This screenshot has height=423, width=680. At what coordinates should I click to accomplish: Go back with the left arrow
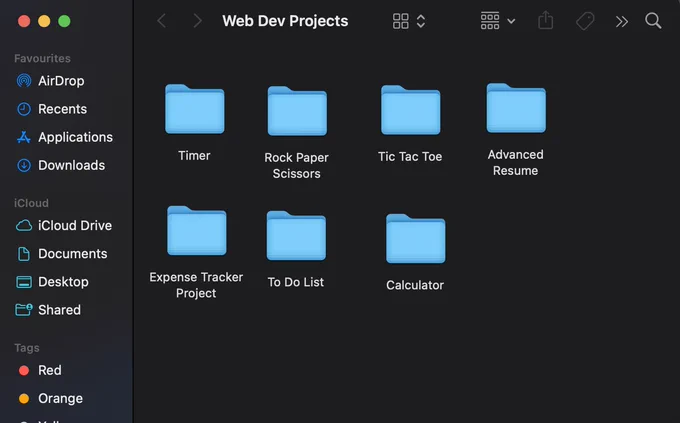tap(162, 20)
